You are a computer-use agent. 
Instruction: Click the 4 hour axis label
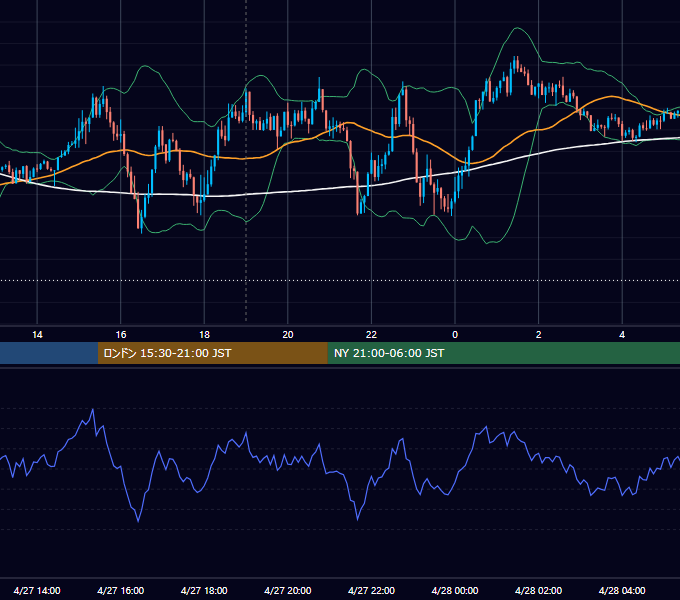622,335
